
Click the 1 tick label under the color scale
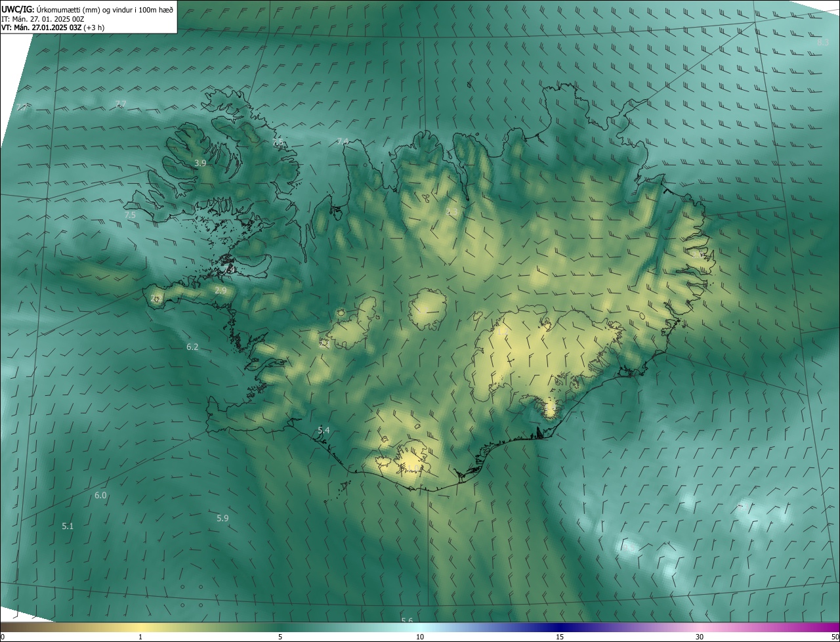[x=140, y=637]
